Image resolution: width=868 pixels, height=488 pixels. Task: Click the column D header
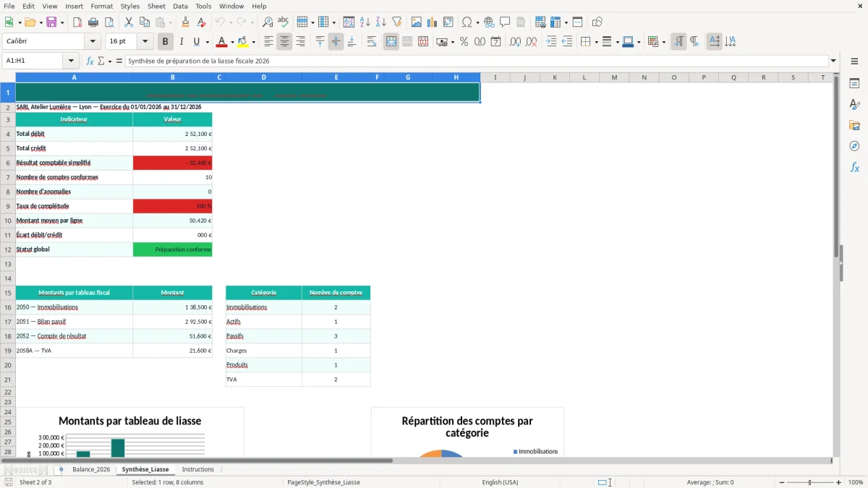(x=263, y=77)
